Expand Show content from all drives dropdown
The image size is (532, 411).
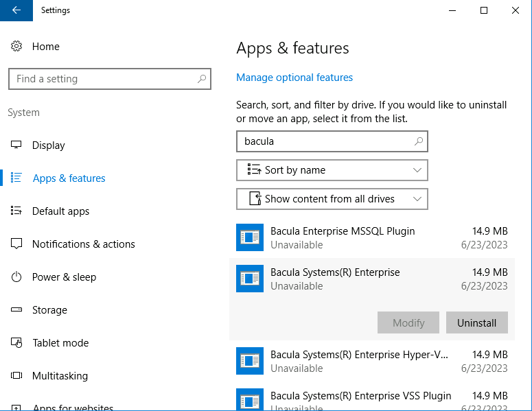click(x=332, y=199)
